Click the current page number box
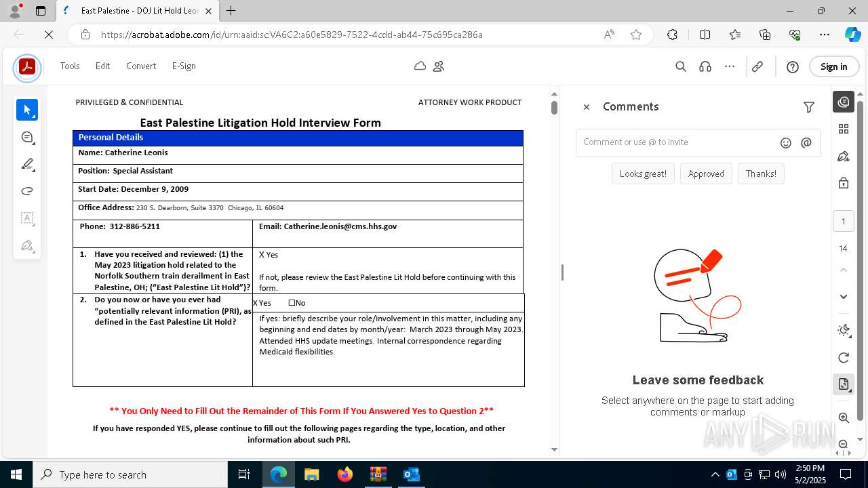The image size is (868, 488). (x=844, y=221)
